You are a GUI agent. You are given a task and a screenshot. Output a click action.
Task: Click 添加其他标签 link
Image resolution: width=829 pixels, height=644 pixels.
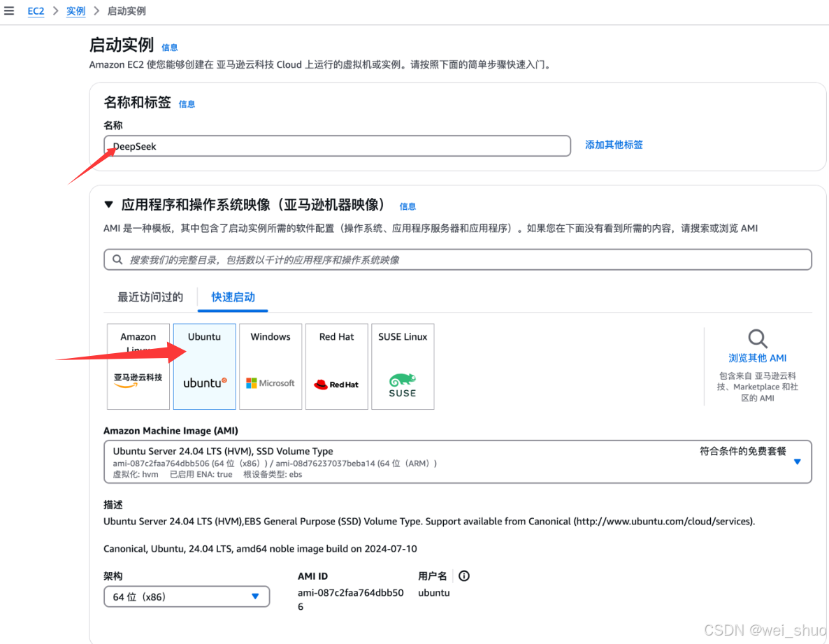tap(614, 145)
